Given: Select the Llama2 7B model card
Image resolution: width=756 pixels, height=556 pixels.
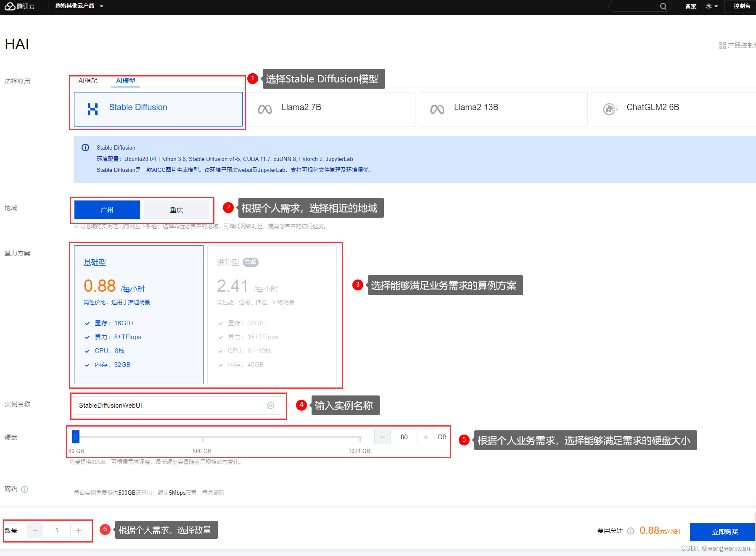Looking at the screenshot, I should [x=330, y=109].
